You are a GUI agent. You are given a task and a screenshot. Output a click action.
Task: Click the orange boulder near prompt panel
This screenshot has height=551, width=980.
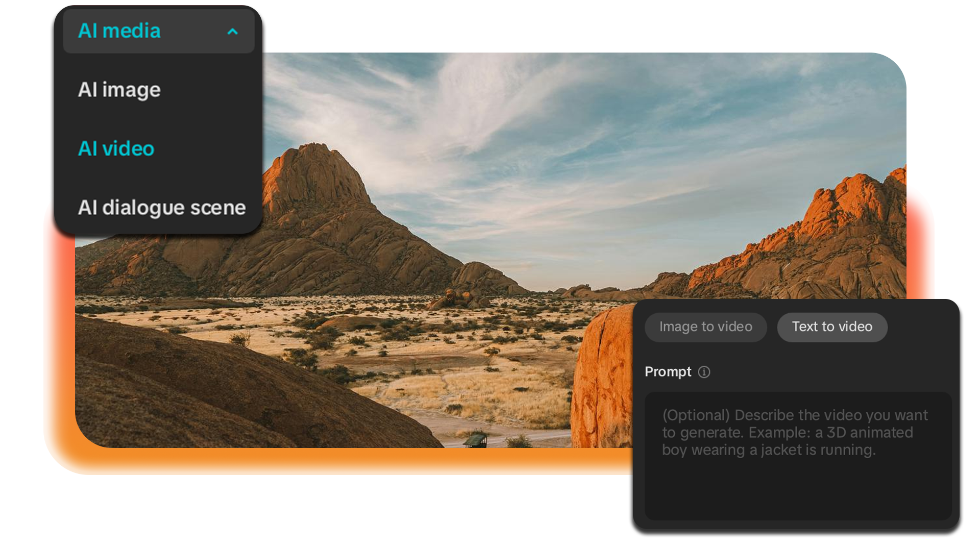point(602,378)
